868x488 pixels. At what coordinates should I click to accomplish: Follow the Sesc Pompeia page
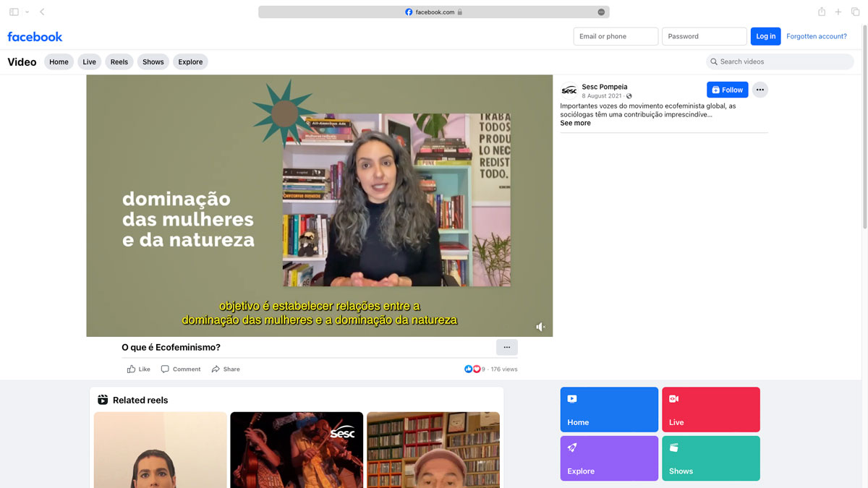point(727,90)
